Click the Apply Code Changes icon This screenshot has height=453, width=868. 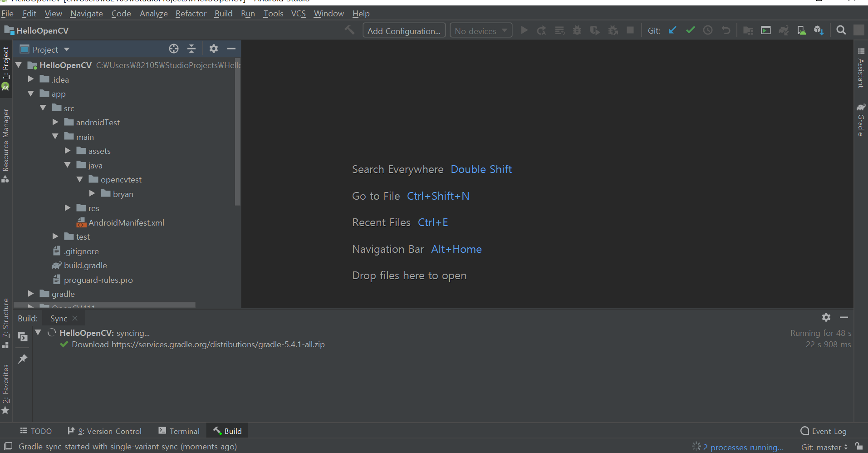tap(559, 30)
